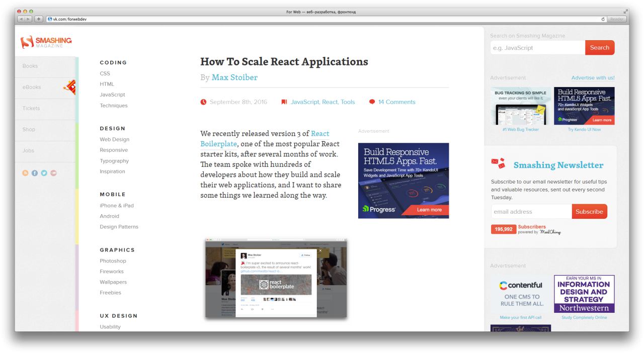This screenshot has height=353, width=644.
Task: Open Usability category link
Action: point(110,327)
